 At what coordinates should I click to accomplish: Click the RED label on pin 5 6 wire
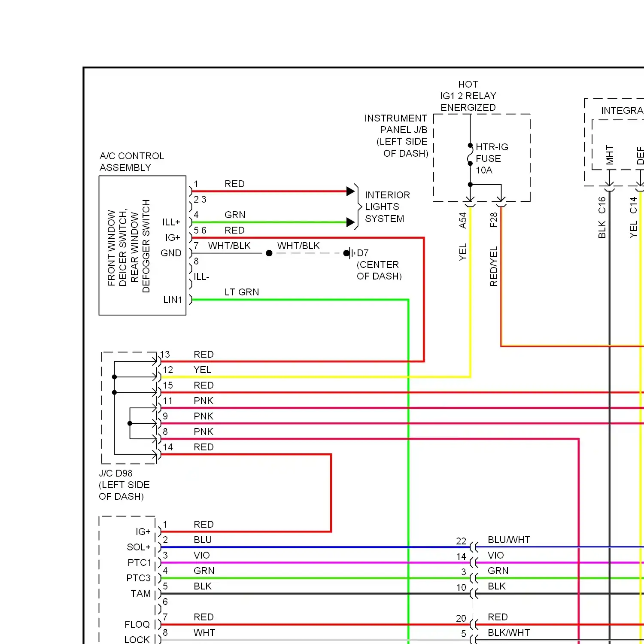coord(234,230)
